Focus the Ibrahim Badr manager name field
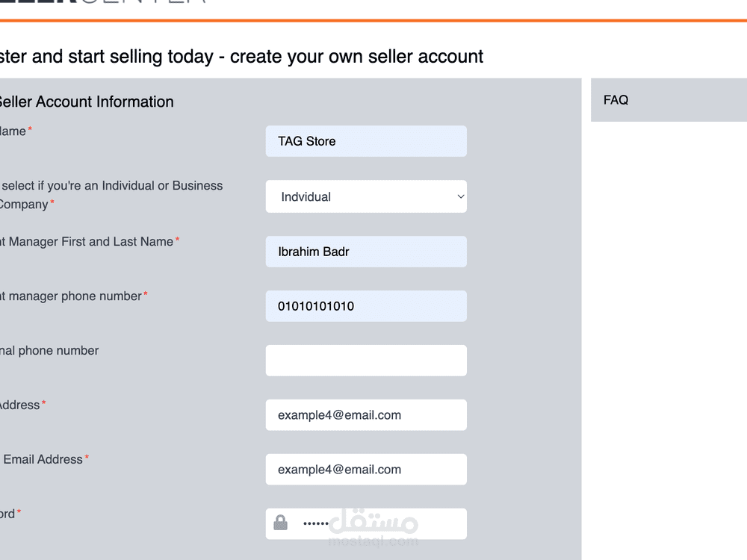747x560 pixels. pos(366,252)
